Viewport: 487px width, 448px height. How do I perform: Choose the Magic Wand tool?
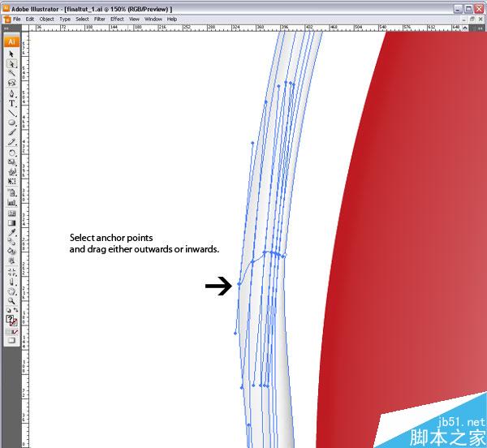11,73
